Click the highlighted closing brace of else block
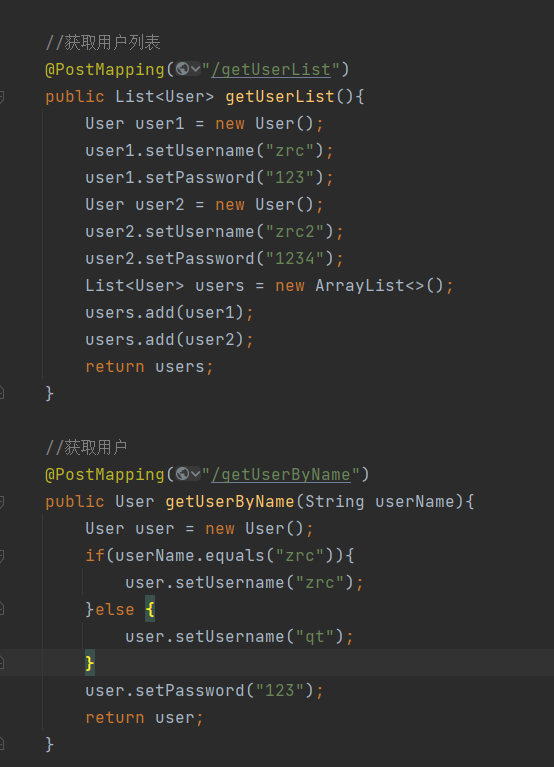The height and width of the screenshot is (767, 554). 89,663
